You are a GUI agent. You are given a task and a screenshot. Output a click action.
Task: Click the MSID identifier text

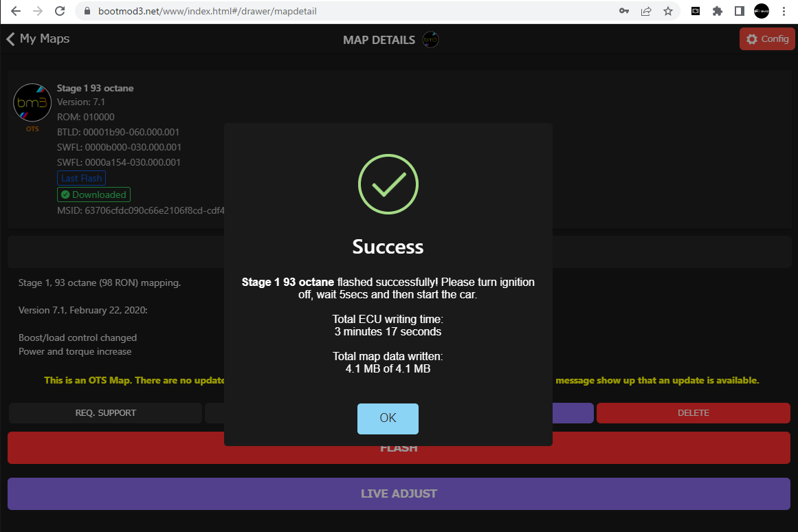pos(140,210)
